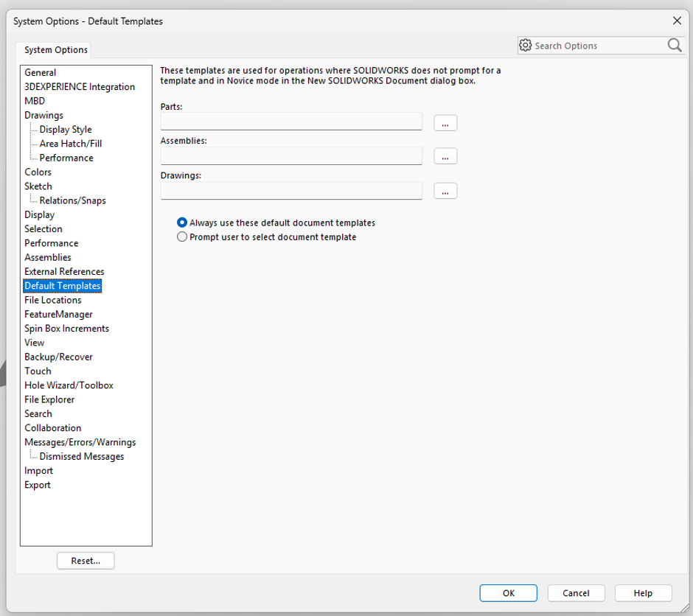Select File Explorer category
The height and width of the screenshot is (616, 693).
point(49,399)
